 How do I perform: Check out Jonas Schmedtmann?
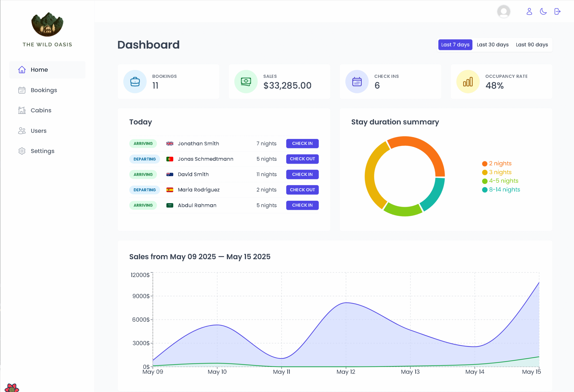(x=302, y=159)
